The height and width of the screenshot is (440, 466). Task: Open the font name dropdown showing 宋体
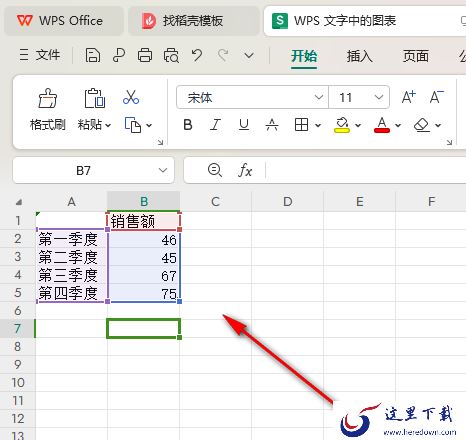tap(252, 97)
